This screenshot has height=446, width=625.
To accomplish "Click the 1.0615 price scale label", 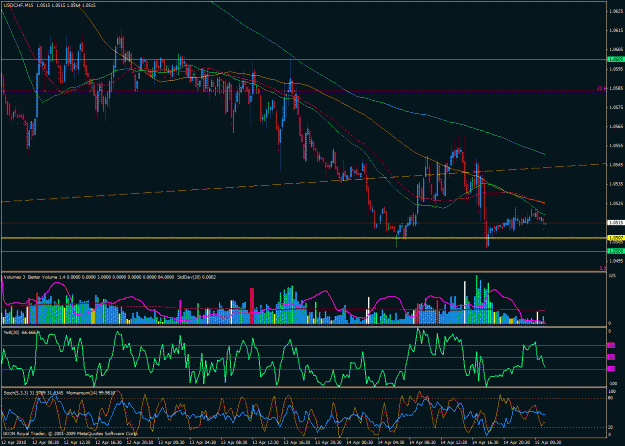I will coord(616,31).
